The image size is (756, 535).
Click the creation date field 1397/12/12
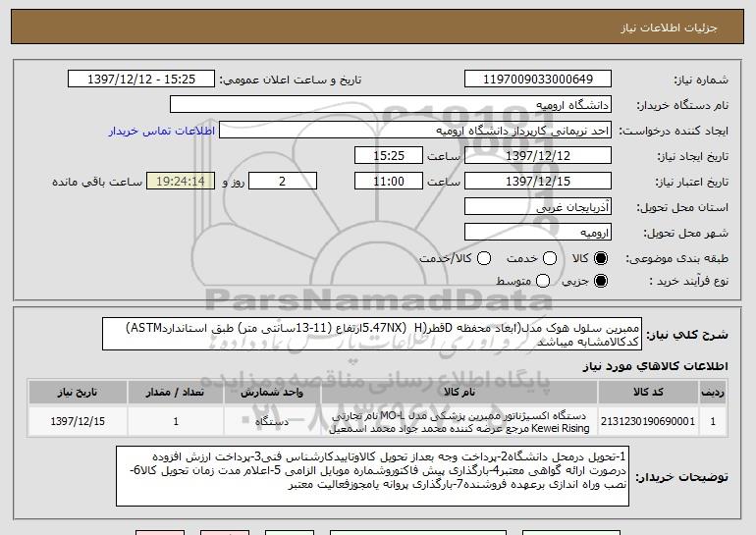[538, 156]
